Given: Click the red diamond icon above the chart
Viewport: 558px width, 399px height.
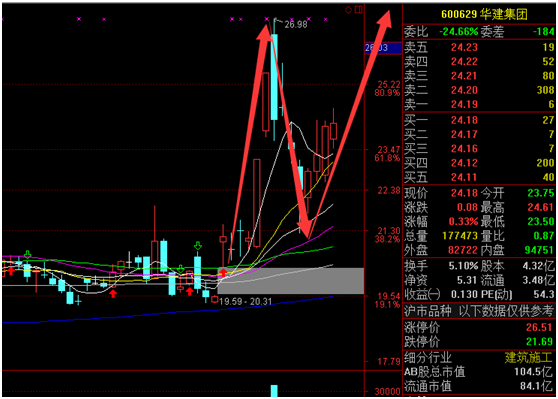Looking at the screenshot, I should 348,10.
